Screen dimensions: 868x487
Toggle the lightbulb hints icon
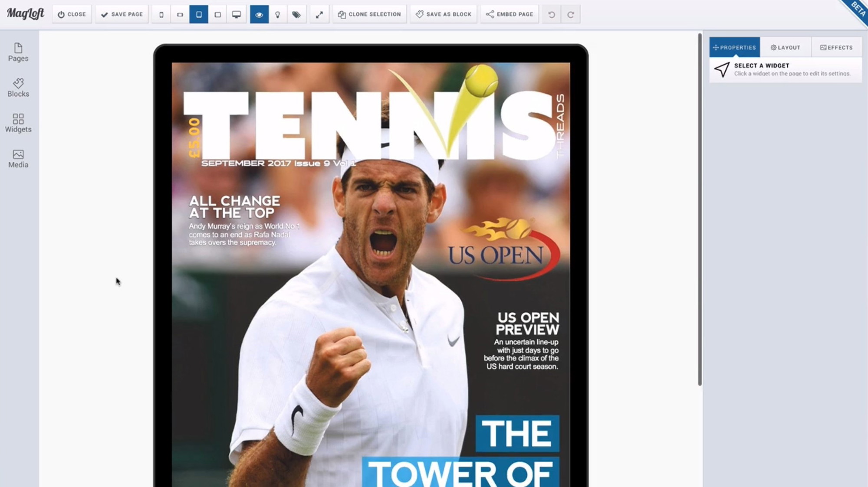[x=278, y=14]
